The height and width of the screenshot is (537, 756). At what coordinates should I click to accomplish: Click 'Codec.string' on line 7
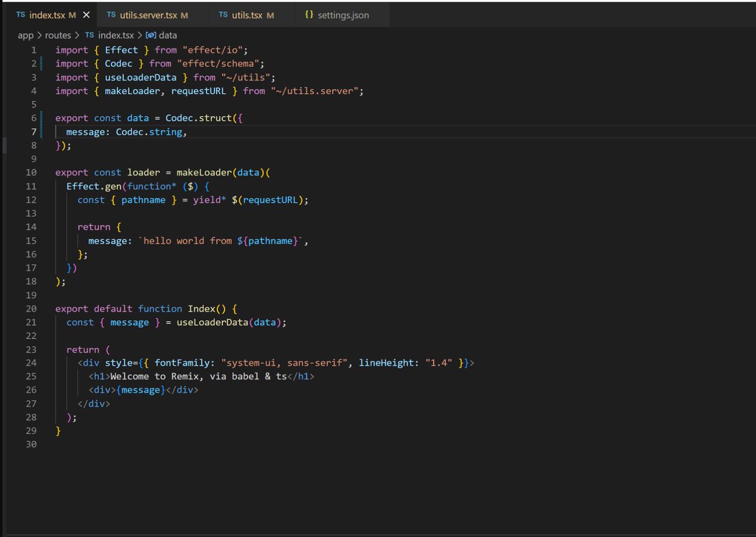(x=149, y=132)
